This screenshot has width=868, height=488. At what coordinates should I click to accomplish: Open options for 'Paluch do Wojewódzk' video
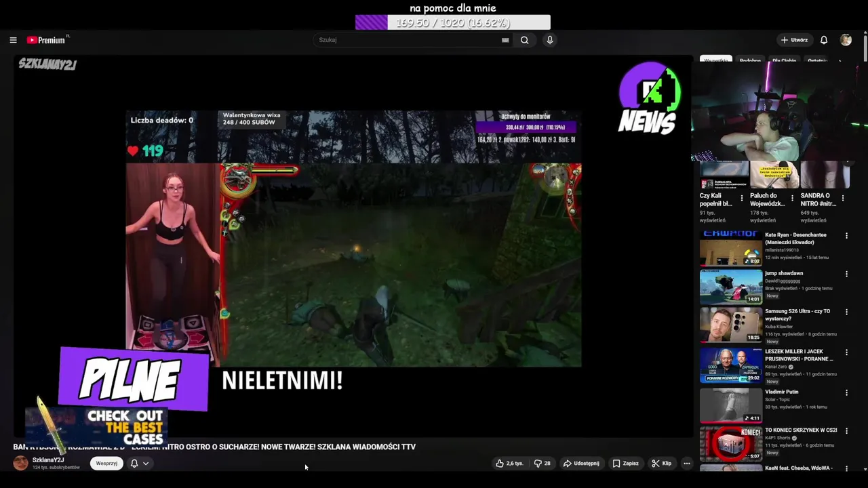coord(792,199)
